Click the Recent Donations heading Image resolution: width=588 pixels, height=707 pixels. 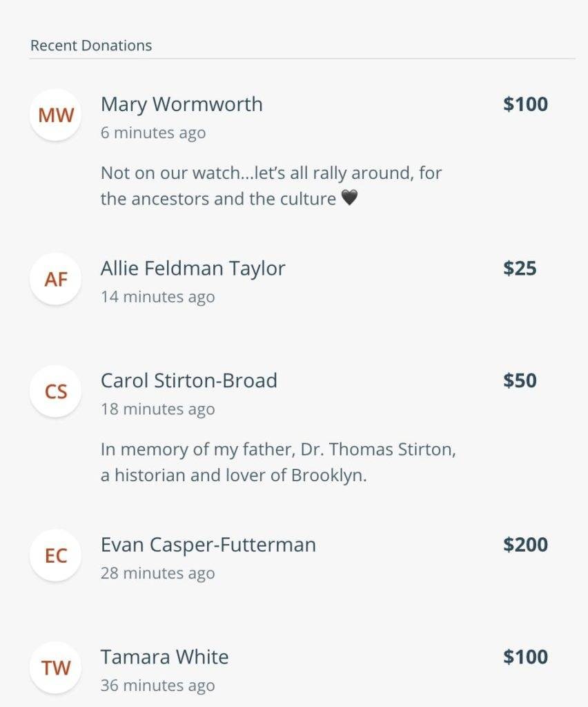coord(91,46)
